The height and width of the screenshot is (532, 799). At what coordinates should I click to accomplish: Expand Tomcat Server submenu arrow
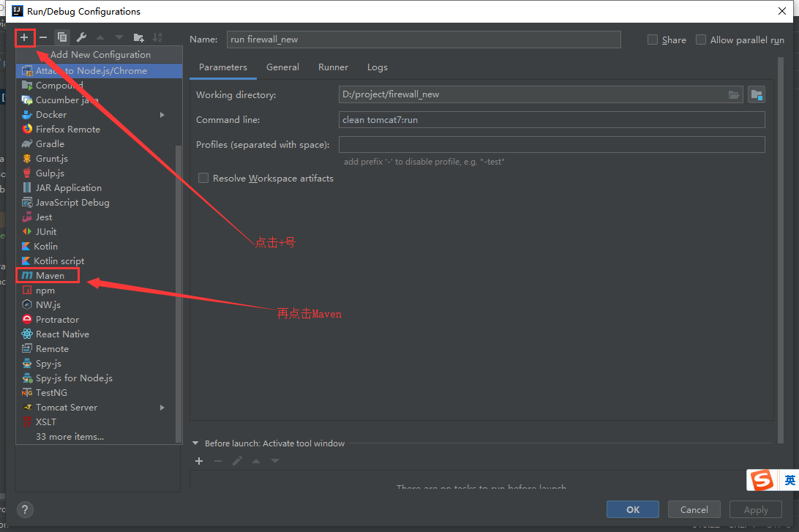pyautogui.click(x=162, y=408)
